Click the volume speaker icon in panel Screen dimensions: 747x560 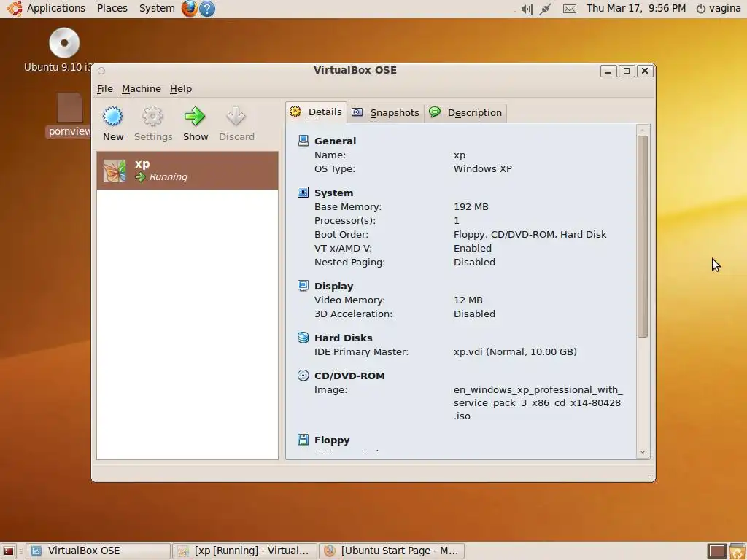[x=527, y=9]
